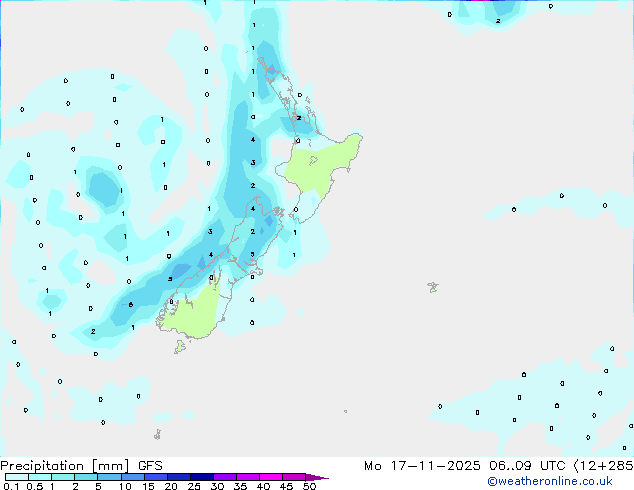Click the Chatham Islands outline on the map
Image resolution: width=634 pixels, height=490 pixels.
[433, 287]
